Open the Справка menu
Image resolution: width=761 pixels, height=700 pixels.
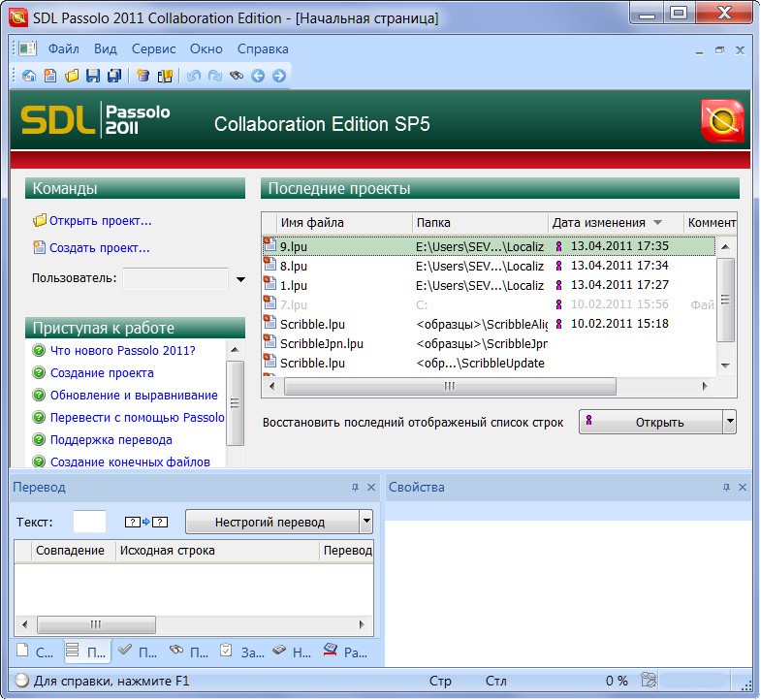tap(263, 49)
